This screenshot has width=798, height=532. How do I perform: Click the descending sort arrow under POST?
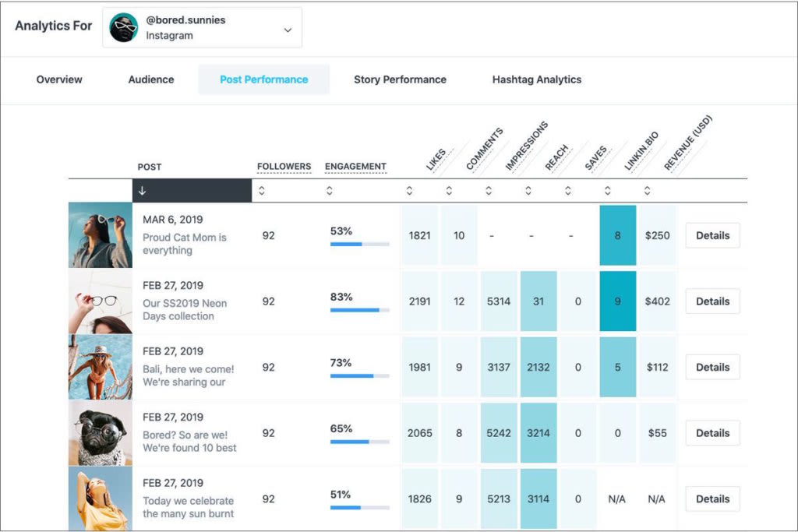click(143, 191)
